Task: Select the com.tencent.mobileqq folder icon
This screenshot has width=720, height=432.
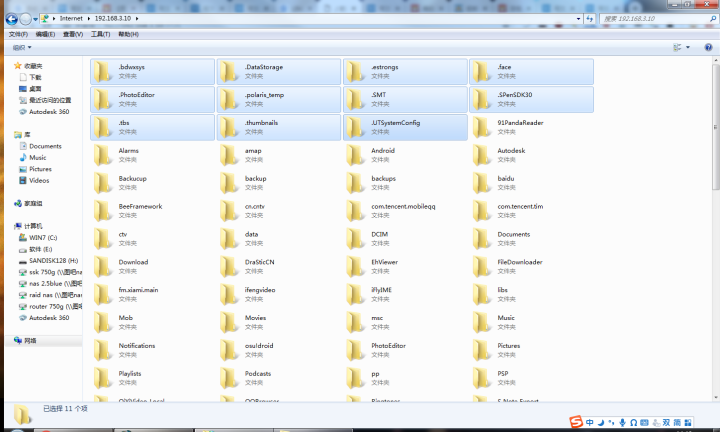Action: tap(355, 211)
